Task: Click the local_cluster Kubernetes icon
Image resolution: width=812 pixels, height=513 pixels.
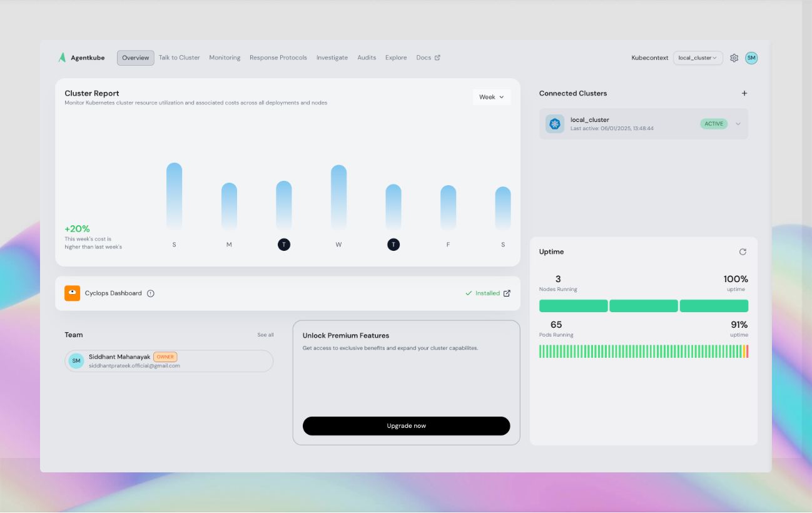Action: tap(555, 123)
